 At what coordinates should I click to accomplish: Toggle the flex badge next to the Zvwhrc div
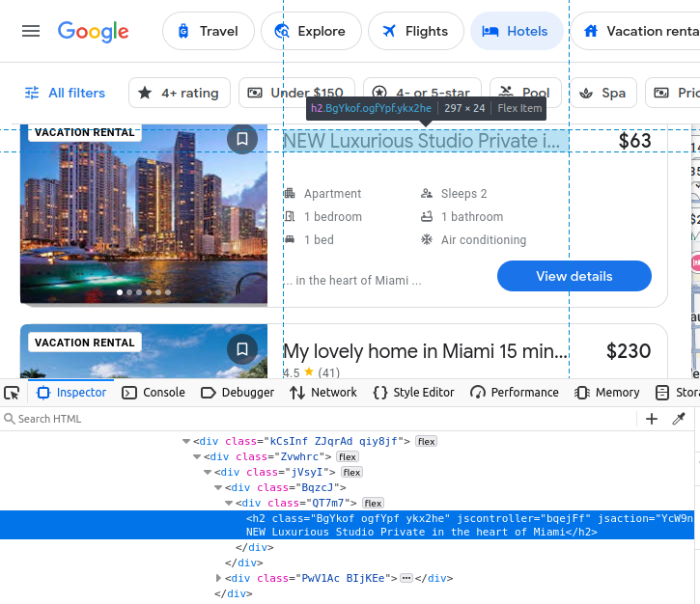[x=348, y=456]
